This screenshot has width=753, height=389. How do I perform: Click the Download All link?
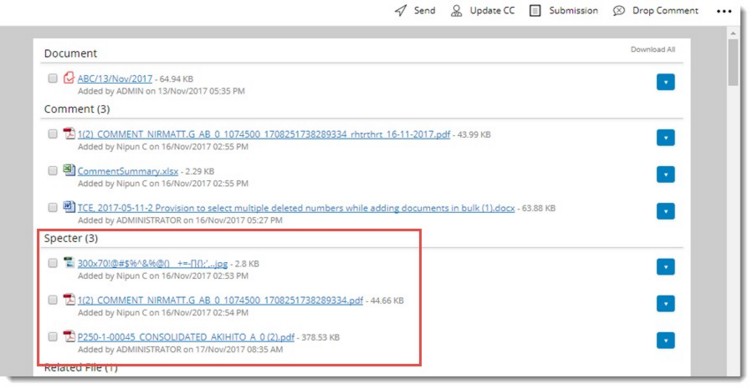653,49
